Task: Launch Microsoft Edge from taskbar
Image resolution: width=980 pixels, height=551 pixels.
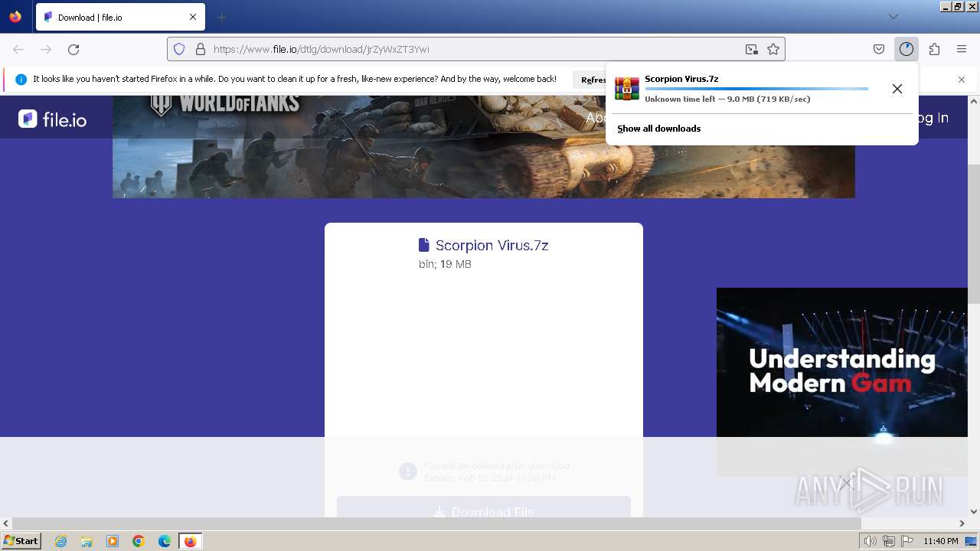Action: click(x=165, y=541)
